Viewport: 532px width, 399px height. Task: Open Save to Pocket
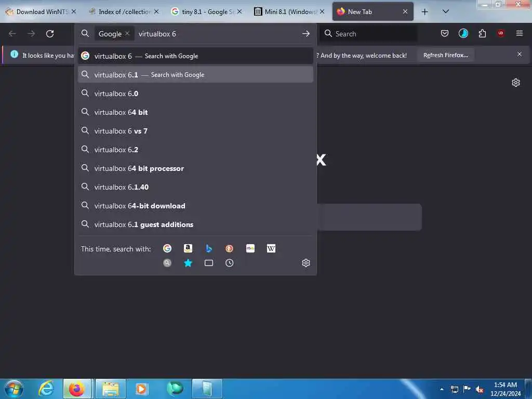[x=445, y=33]
